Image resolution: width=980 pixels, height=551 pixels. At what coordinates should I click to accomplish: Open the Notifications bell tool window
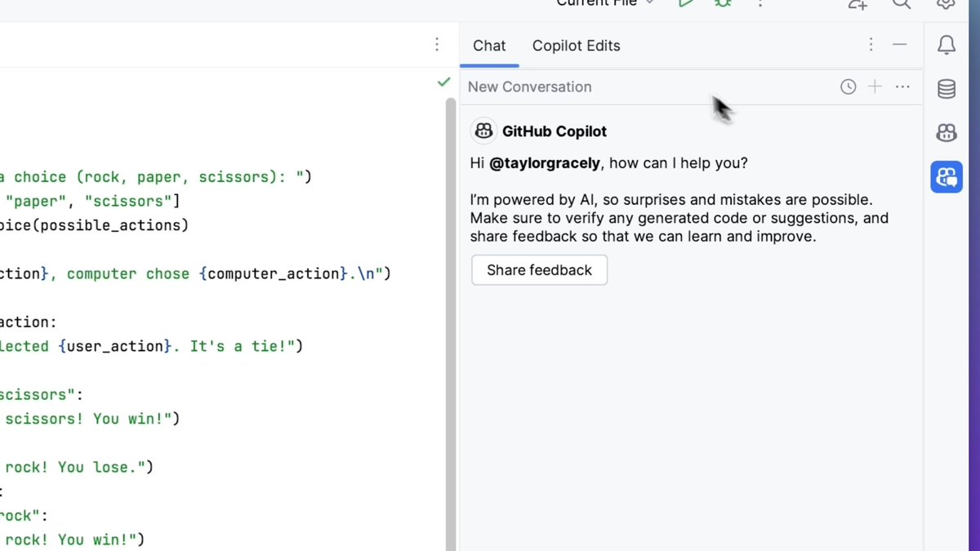[947, 46]
